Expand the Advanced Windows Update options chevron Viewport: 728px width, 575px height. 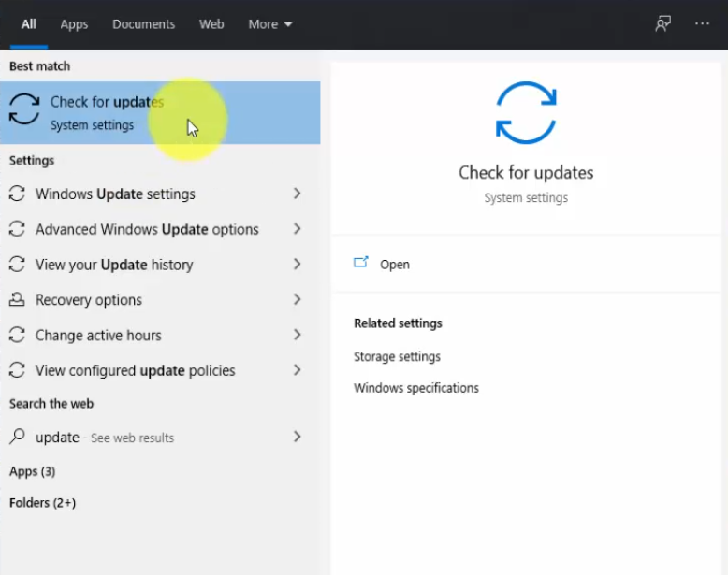[x=298, y=229]
